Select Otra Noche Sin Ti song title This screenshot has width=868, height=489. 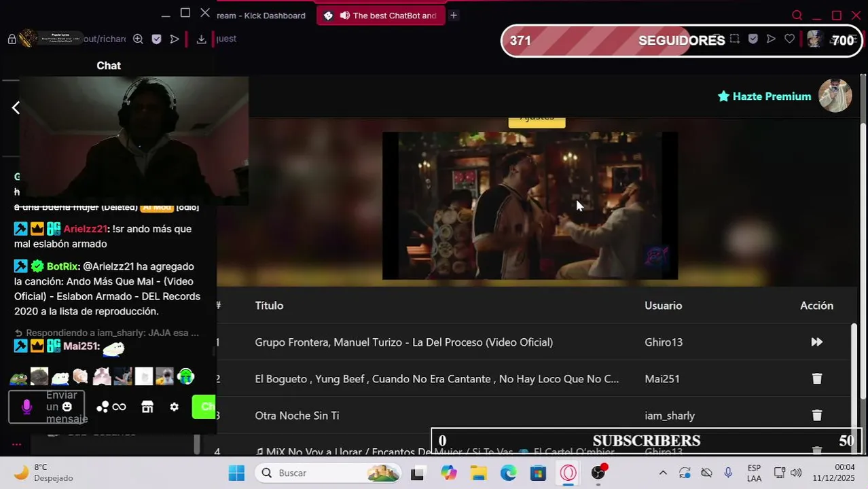coord(297,416)
